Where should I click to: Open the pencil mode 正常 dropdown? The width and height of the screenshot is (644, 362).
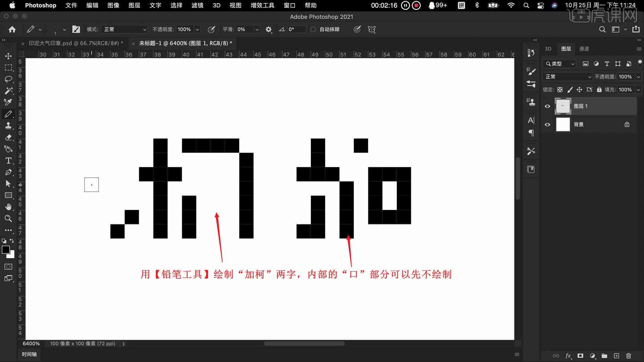(124, 29)
